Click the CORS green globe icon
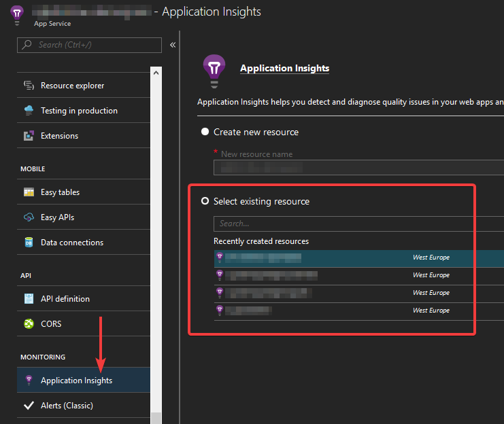 pyautogui.click(x=29, y=324)
